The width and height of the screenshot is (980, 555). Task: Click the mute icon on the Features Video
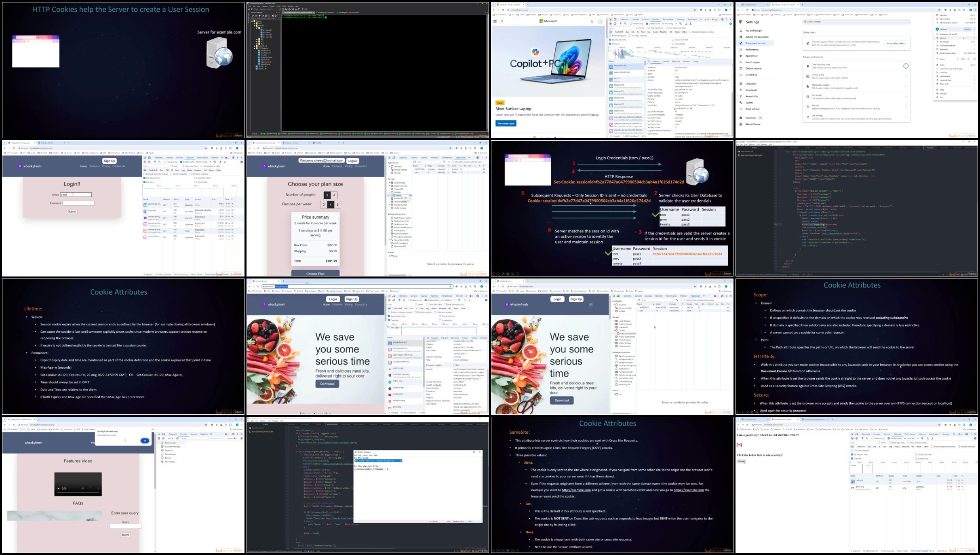tap(83, 488)
